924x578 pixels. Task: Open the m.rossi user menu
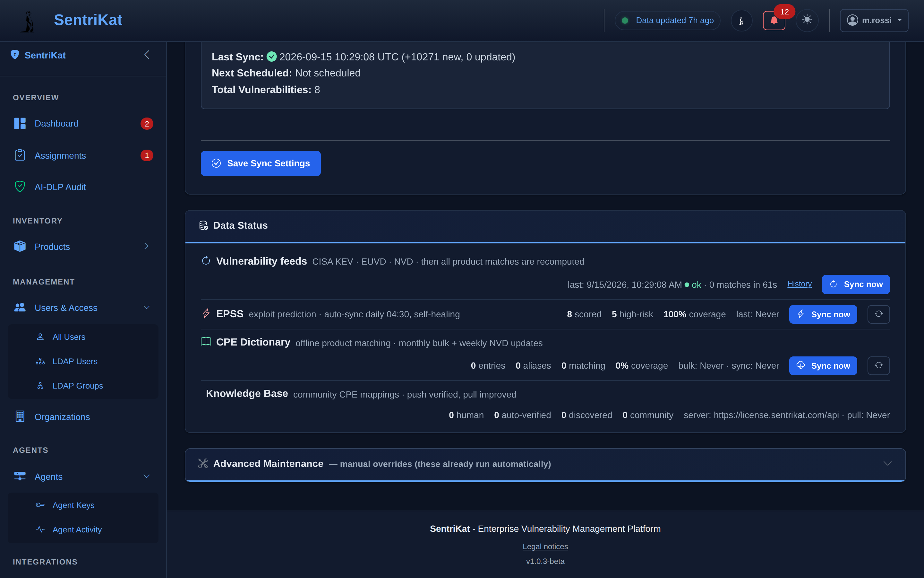[x=874, y=20]
